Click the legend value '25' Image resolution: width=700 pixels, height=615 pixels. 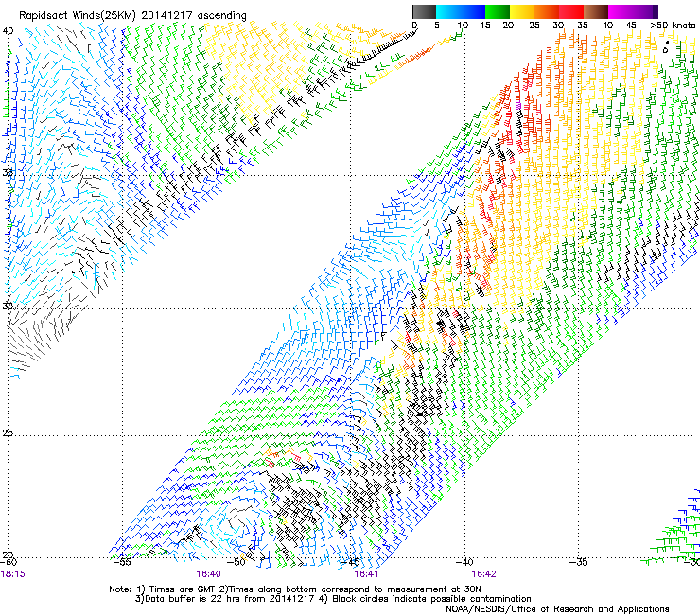[x=534, y=26]
